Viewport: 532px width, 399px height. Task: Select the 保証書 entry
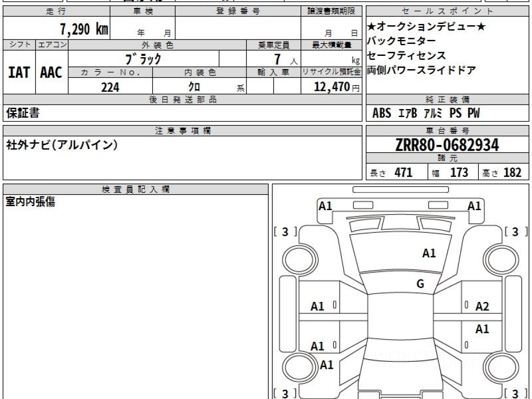click(23, 113)
